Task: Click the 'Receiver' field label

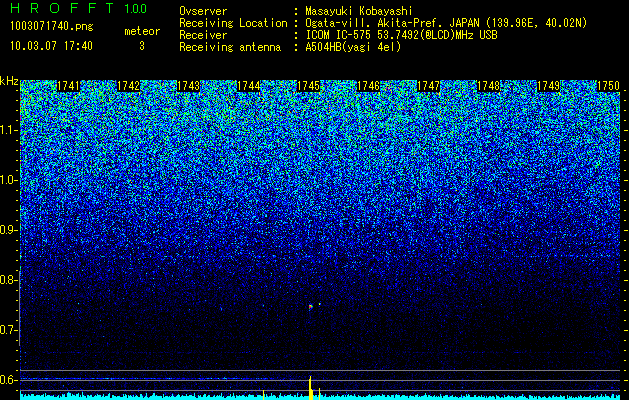Action: 203,35
